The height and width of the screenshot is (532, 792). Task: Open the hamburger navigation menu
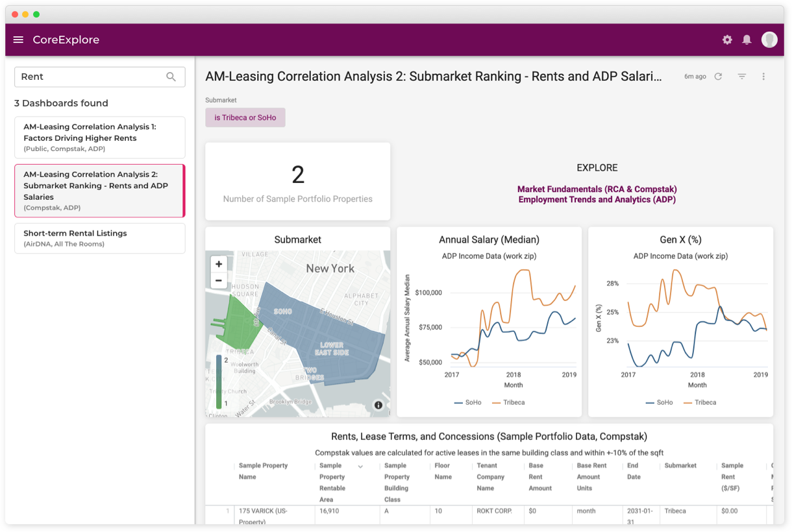pos(18,40)
